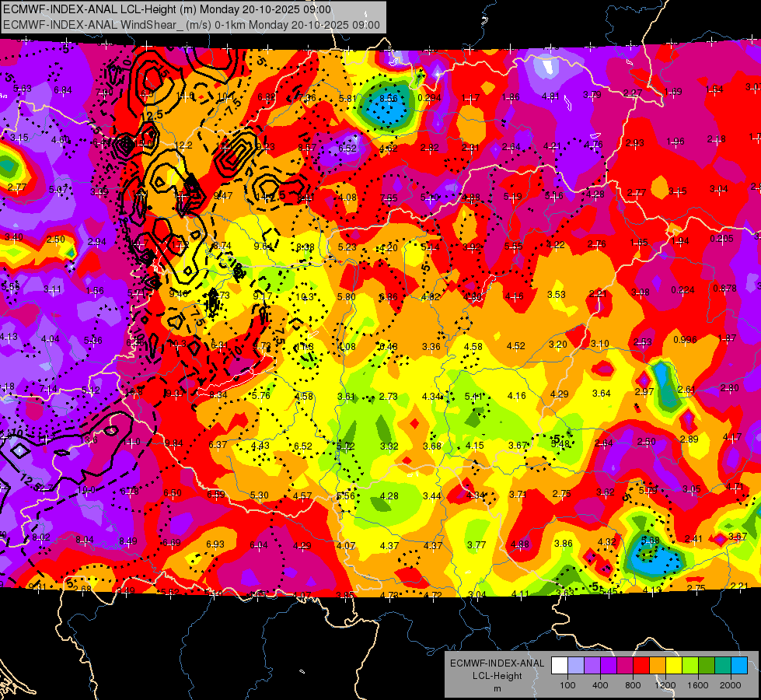Click the wind shear value 0.224
761x700 pixels.
(682, 290)
